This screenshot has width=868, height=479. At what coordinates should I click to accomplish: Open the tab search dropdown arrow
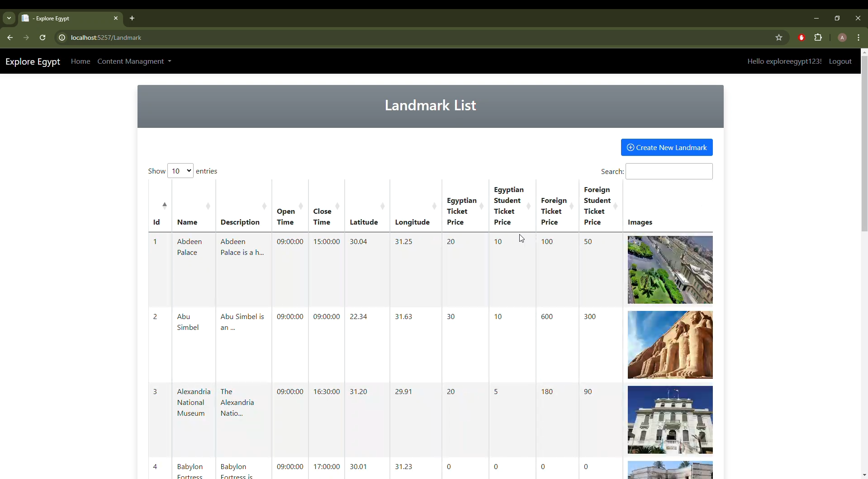point(9,18)
